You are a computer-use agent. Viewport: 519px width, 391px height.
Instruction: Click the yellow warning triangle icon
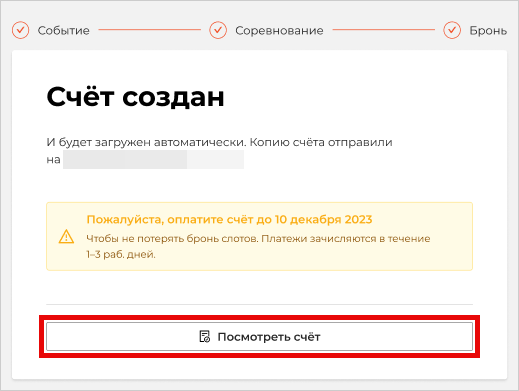pos(66,236)
